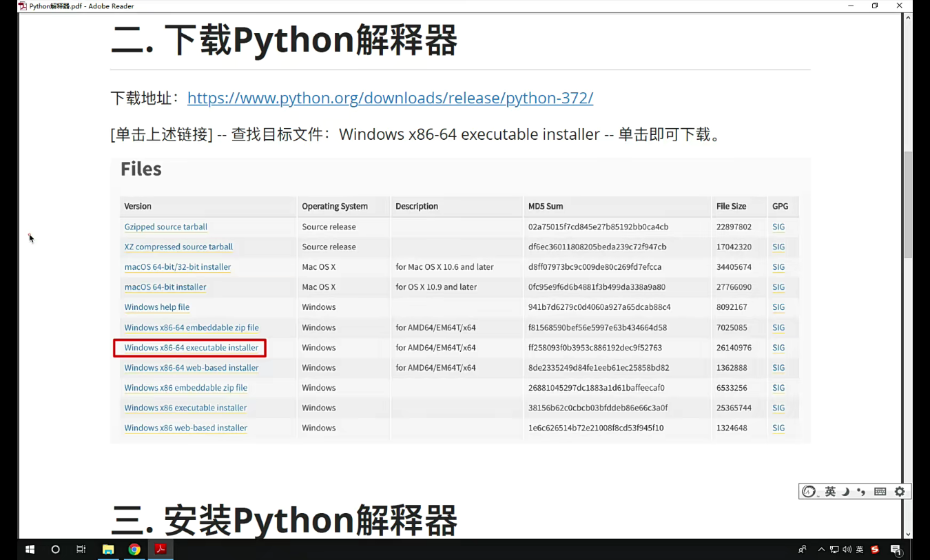Switch to Google Chrome on the taskbar

click(x=134, y=549)
